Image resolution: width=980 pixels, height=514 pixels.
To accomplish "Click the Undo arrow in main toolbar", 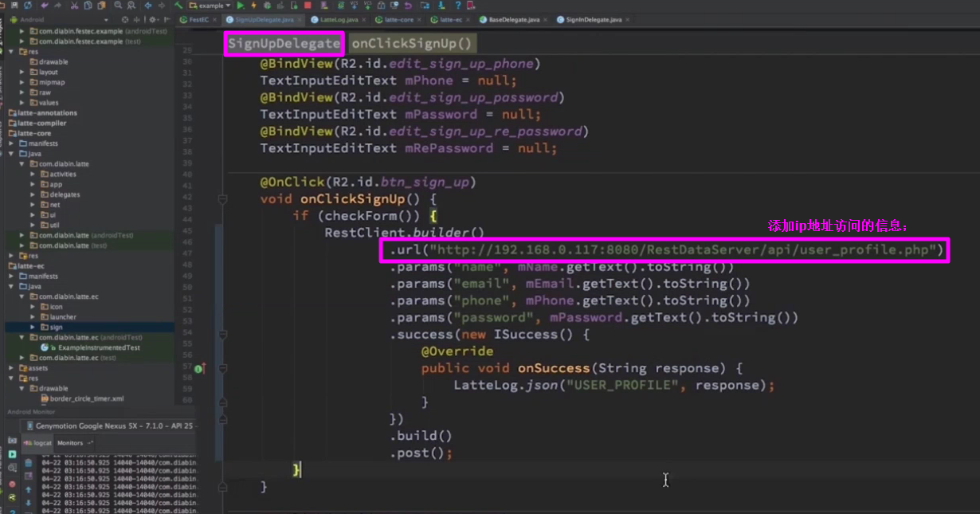I will [45, 6].
